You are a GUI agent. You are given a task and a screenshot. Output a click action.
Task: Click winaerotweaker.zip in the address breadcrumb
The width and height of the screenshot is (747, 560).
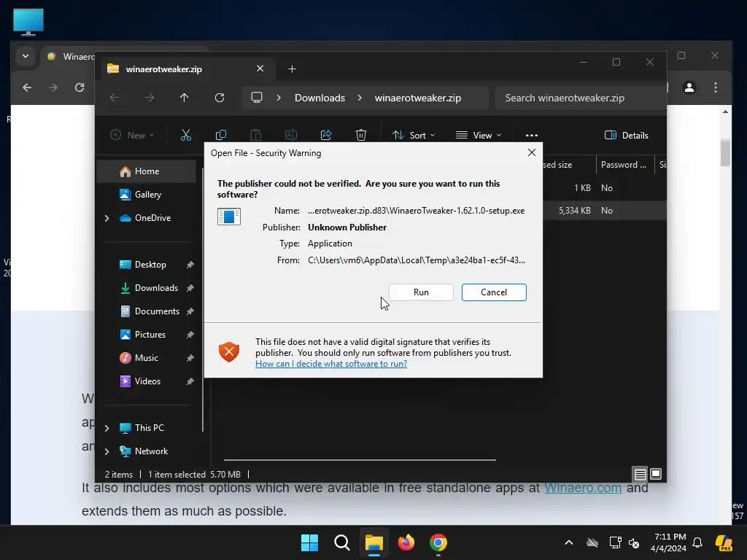(418, 98)
